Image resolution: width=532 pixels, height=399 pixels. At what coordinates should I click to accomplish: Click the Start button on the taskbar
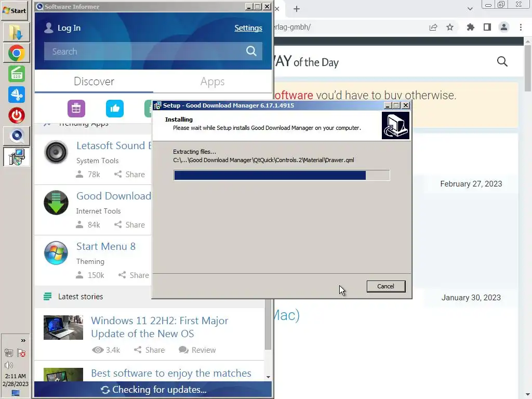pos(15,10)
